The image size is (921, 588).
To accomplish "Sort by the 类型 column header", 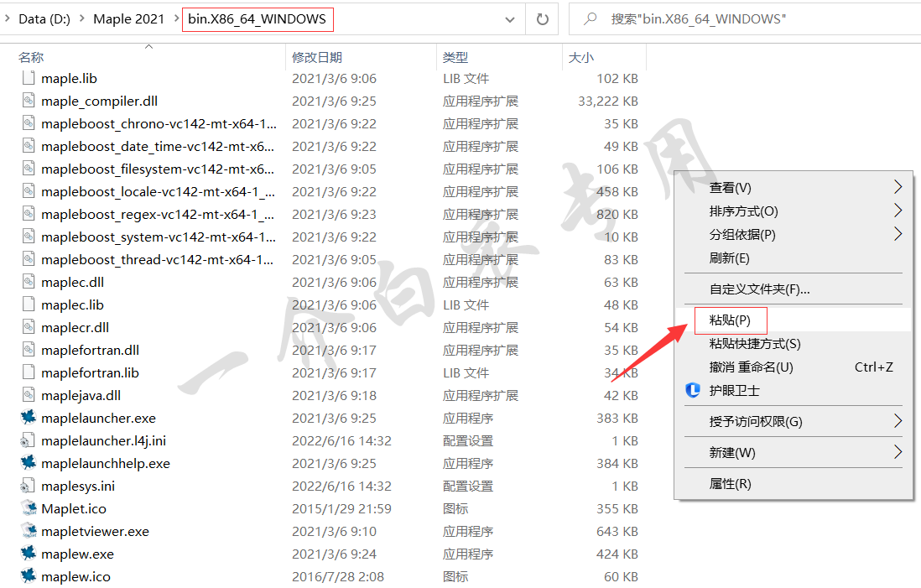I will pos(499,57).
